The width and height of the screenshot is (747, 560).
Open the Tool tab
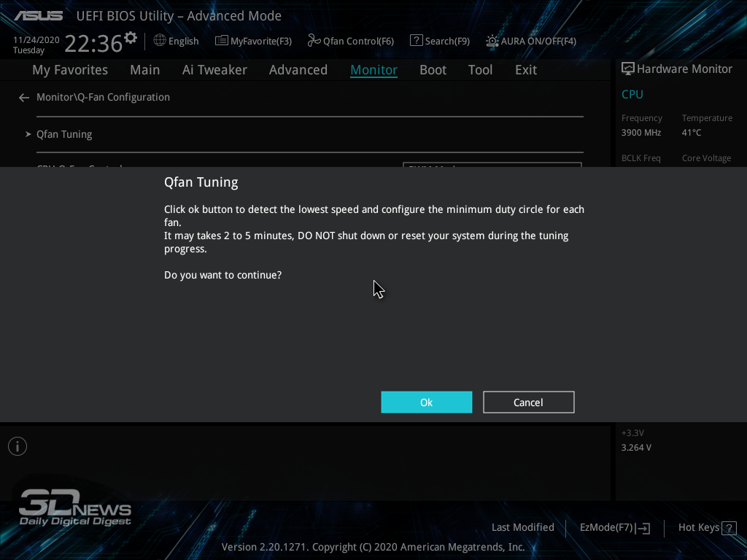pos(480,70)
